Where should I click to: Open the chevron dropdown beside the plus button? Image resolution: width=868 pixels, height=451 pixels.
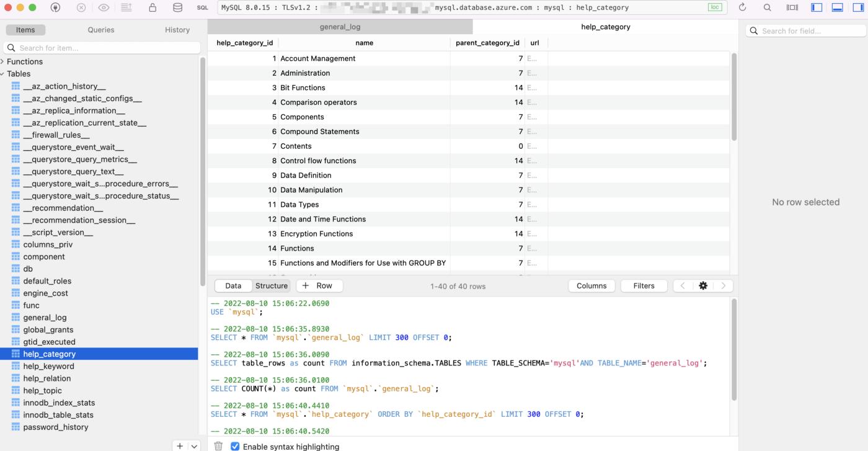[193, 445]
